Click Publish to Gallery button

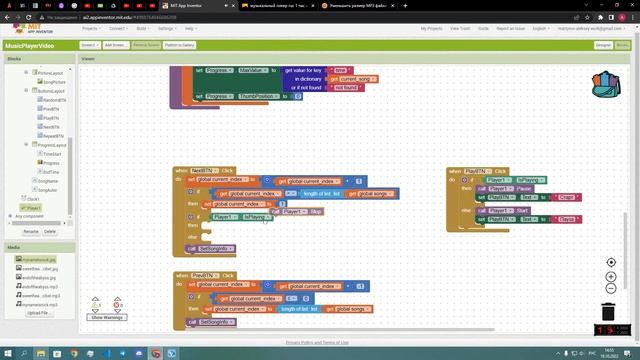179,45
